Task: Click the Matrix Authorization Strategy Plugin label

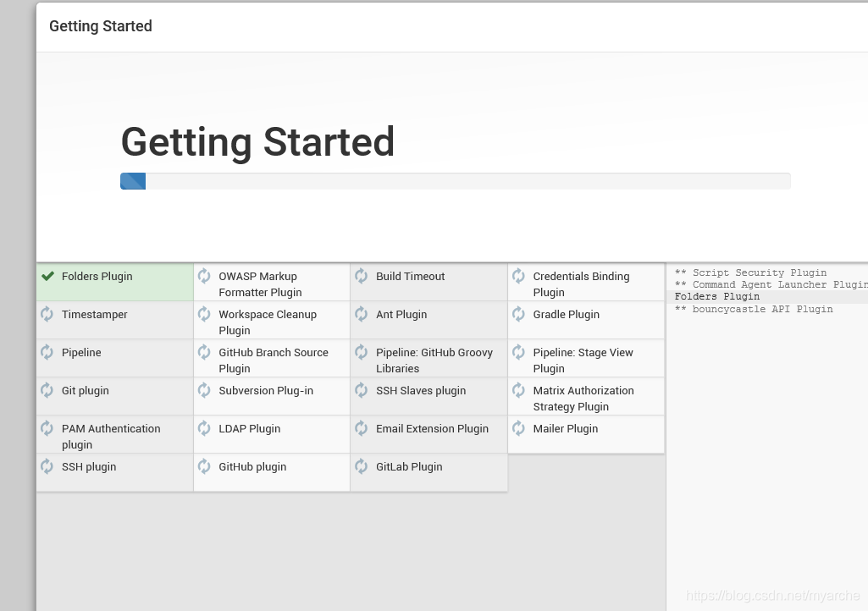Action: click(583, 399)
